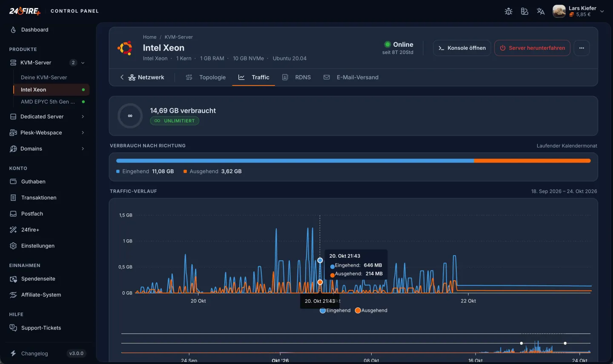
Task: Go to Dashboard via its sidebar icon
Action: pyautogui.click(x=13, y=30)
